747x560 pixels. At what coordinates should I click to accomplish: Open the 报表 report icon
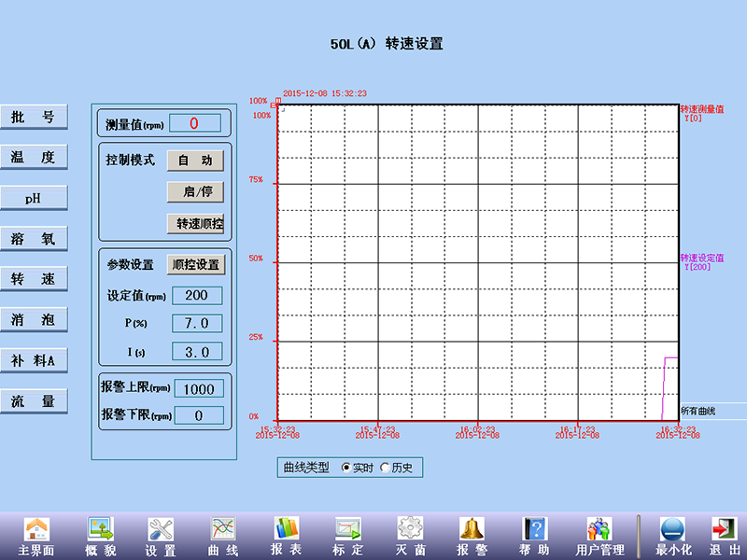286,529
